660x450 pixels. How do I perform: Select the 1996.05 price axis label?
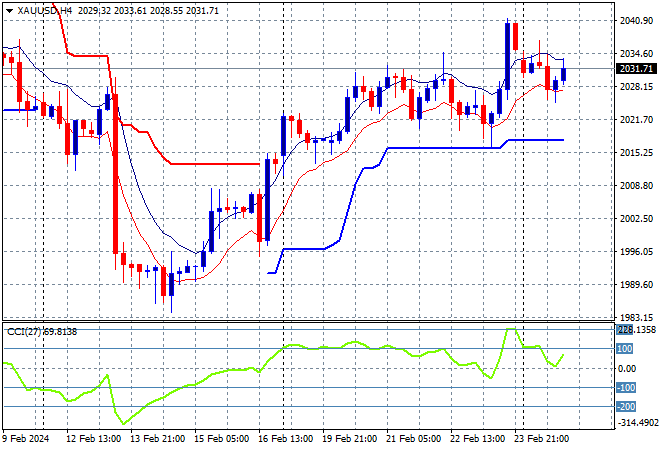pyautogui.click(x=636, y=251)
